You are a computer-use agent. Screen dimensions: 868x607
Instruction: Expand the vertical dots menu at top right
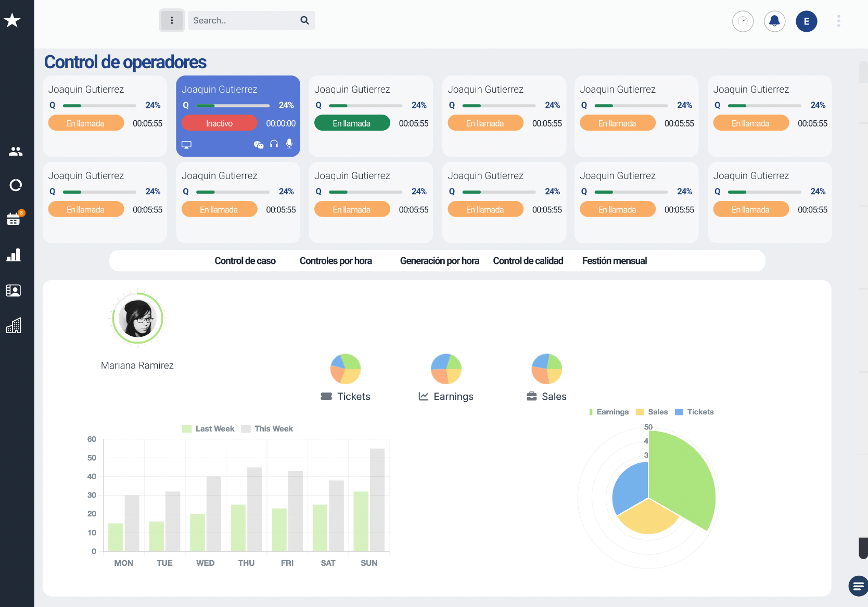pyautogui.click(x=838, y=21)
